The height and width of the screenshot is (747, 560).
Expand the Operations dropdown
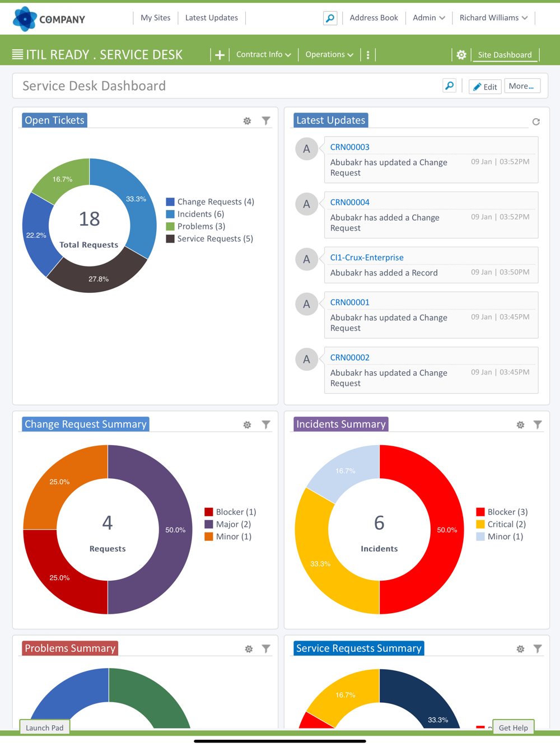click(329, 54)
